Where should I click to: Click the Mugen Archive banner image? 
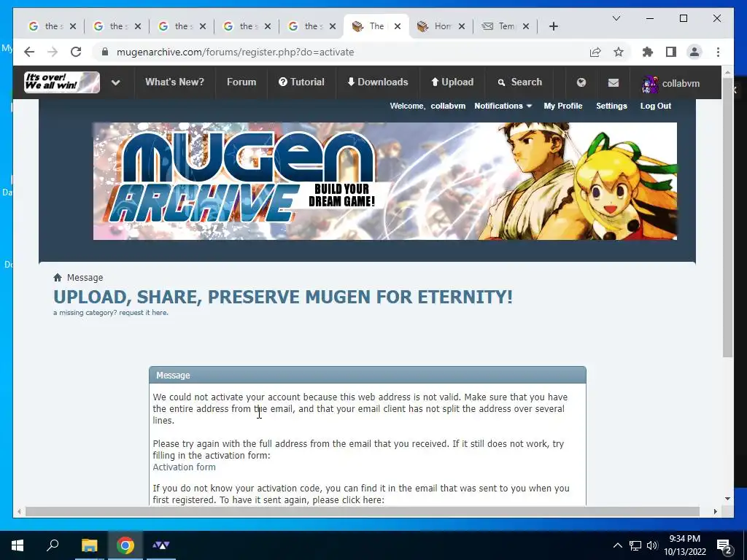(385, 181)
